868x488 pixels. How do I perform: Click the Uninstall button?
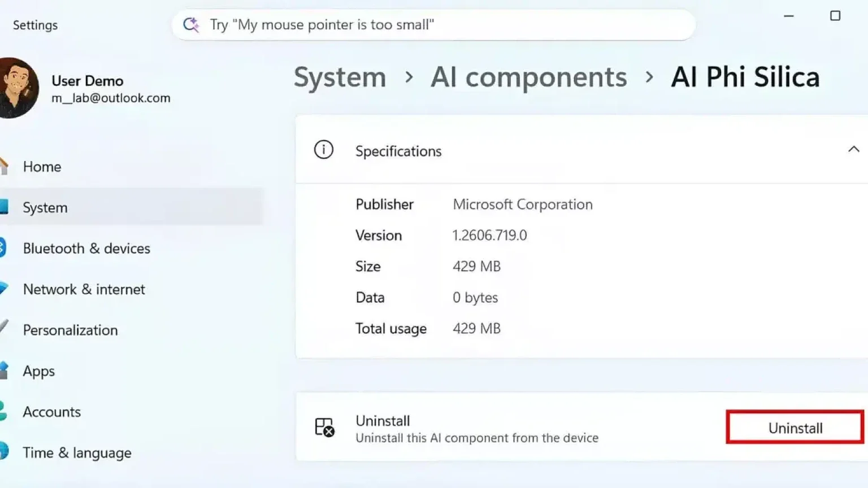pos(795,428)
